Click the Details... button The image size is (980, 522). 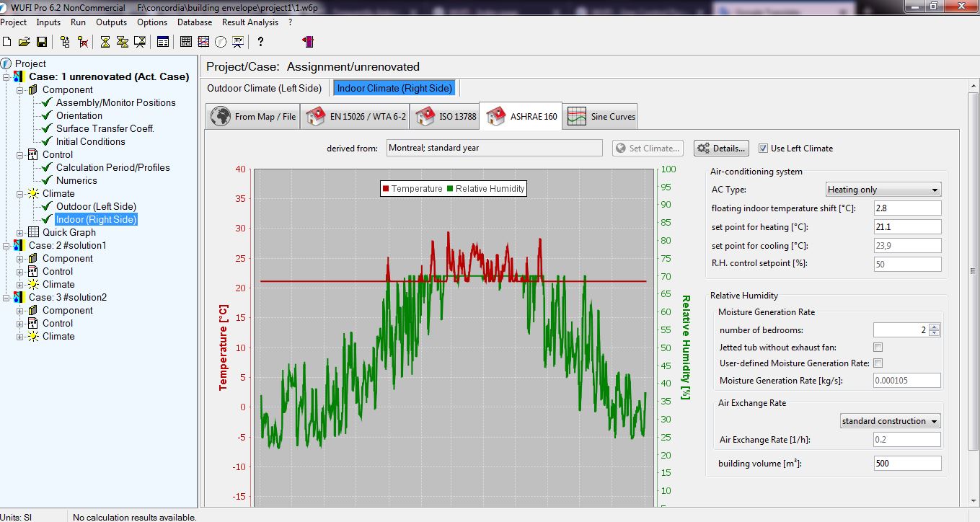click(721, 149)
